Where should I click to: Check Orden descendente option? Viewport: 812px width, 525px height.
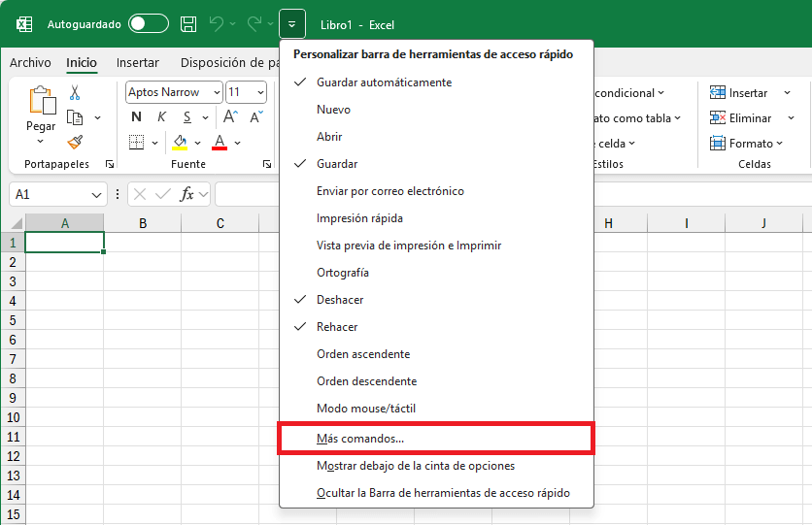tap(436, 381)
